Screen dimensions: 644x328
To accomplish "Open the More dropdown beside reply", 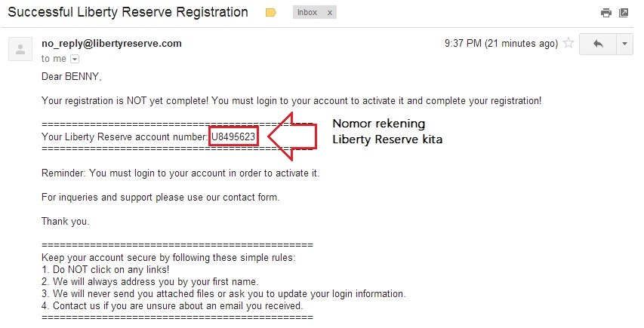I will point(624,44).
